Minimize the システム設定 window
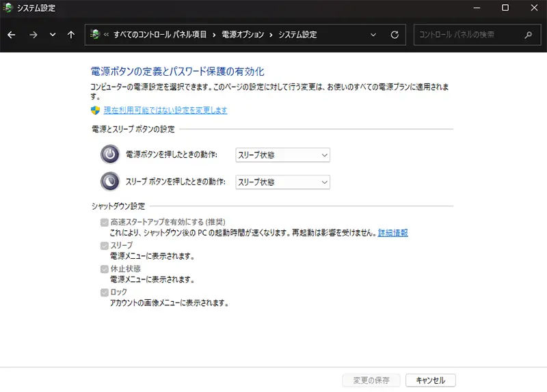Screen dimensions: 547x392 point(477,8)
